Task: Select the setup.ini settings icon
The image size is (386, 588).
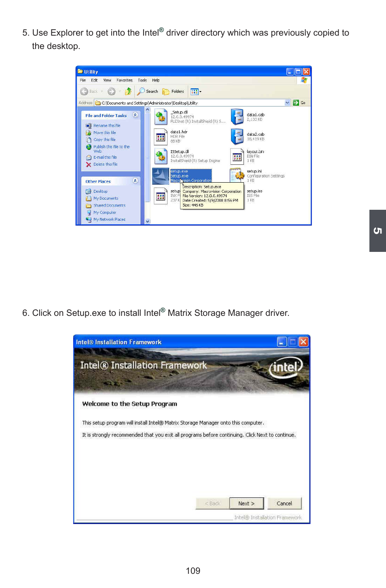Action: [x=237, y=176]
